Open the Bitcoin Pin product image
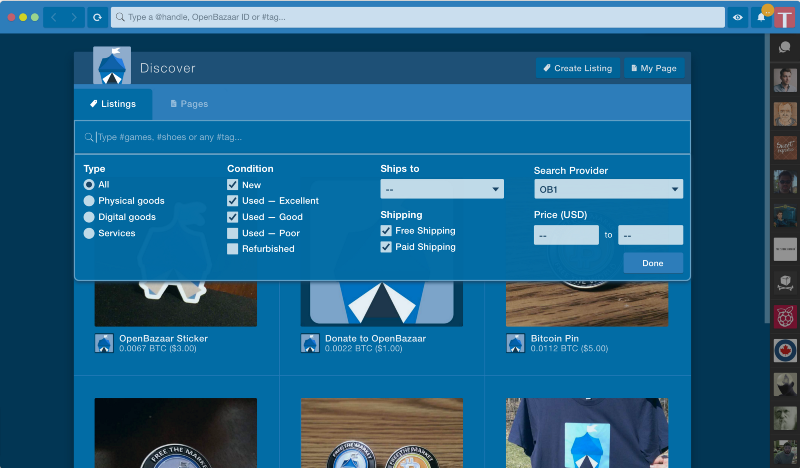The height and width of the screenshot is (468, 800). (587, 304)
